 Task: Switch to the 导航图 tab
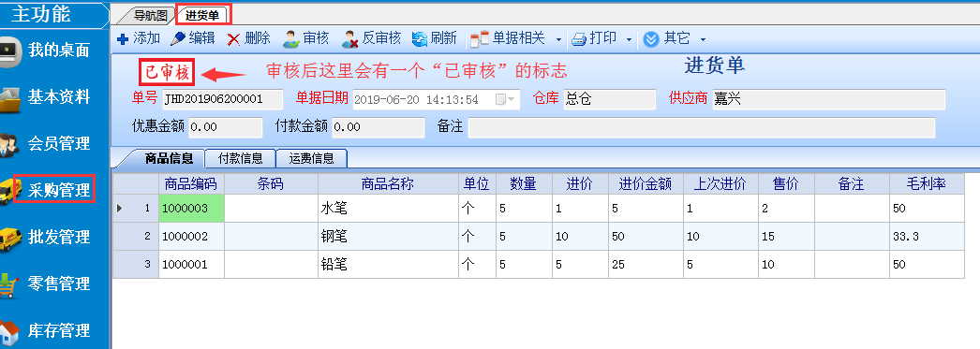(150, 15)
